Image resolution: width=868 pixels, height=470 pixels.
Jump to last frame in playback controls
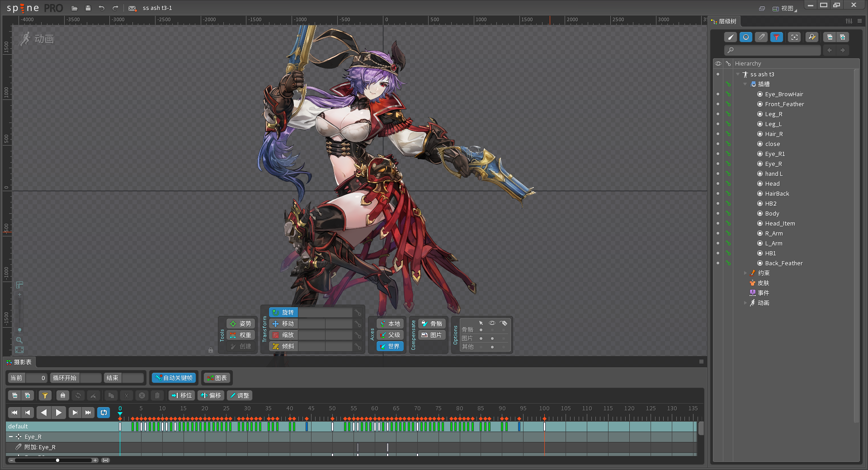88,412
